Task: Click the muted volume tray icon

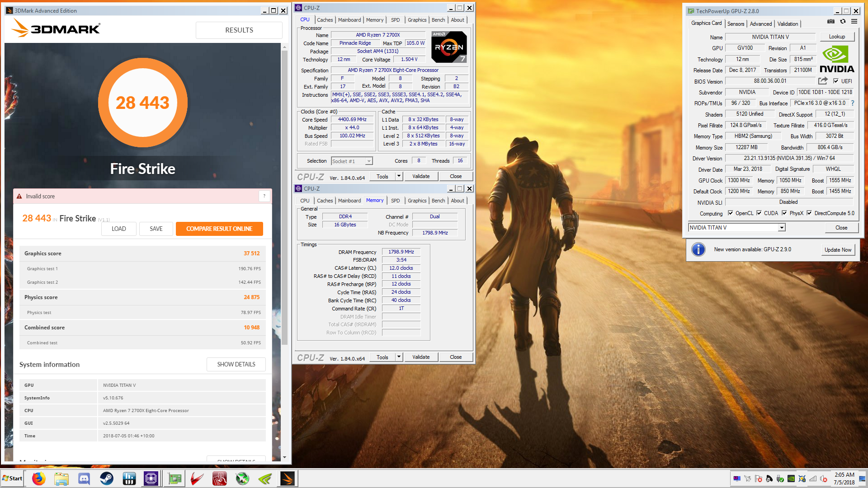Action: click(824, 479)
